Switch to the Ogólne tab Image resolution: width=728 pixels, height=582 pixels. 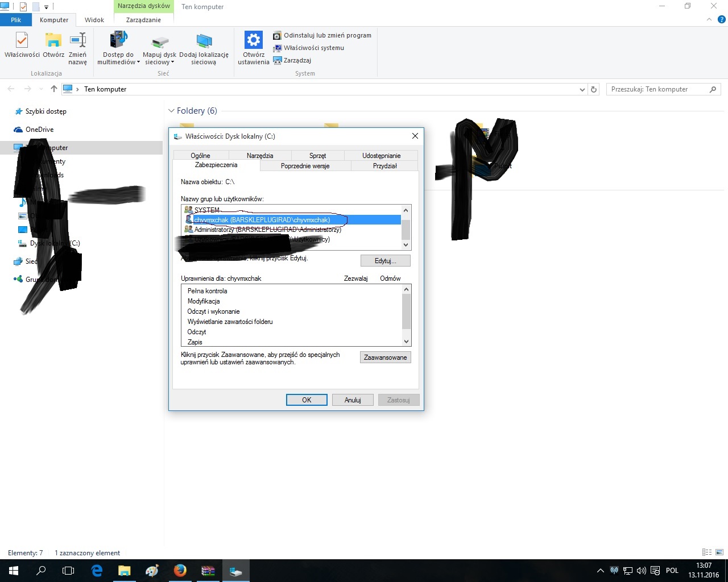tap(200, 155)
